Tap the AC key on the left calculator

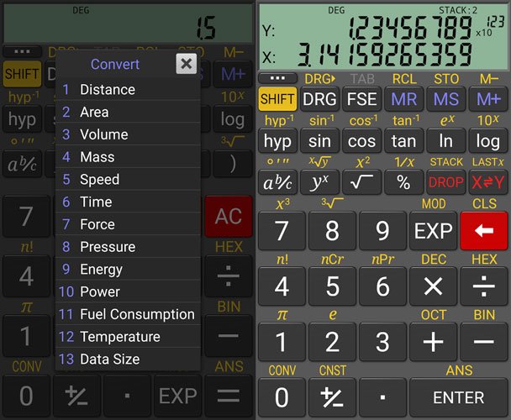click(229, 217)
